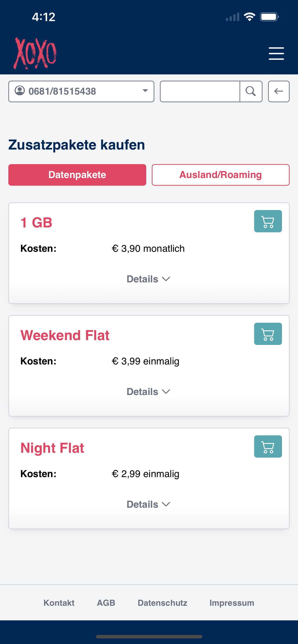Expand Details for Weekend Flat

(149, 392)
